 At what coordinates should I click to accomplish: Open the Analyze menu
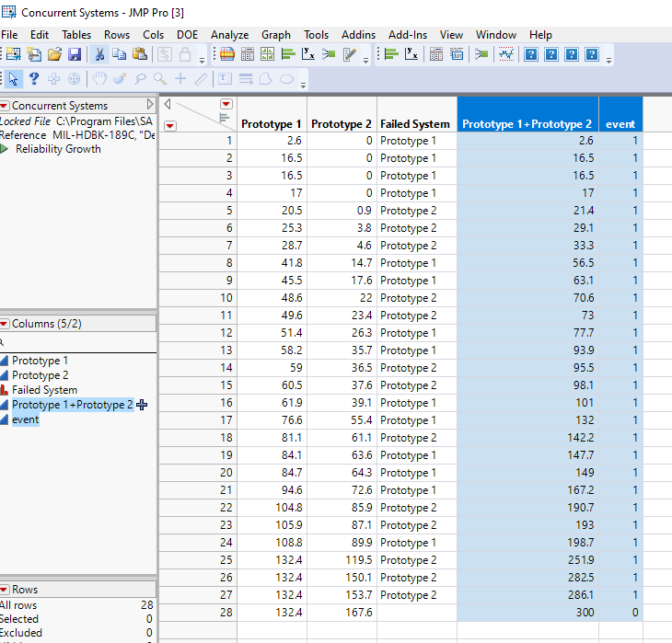[230, 35]
